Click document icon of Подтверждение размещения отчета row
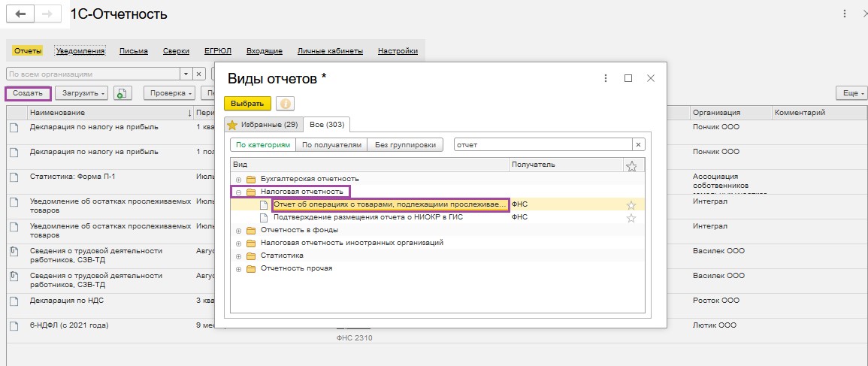This screenshot has height=366, width=868. point(264,218)
